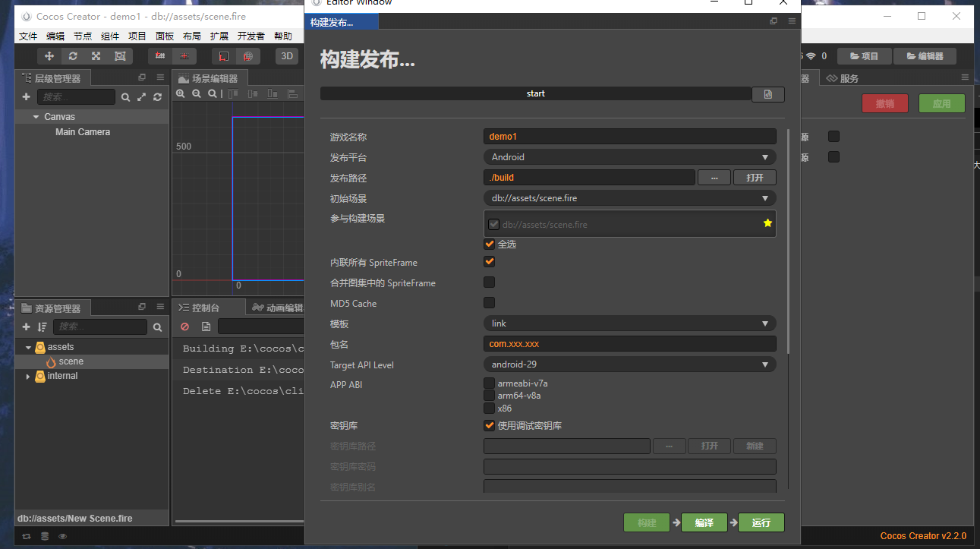
Task: Click the 包名 com.xxx.xxx input field
Action: pos(630,344)
